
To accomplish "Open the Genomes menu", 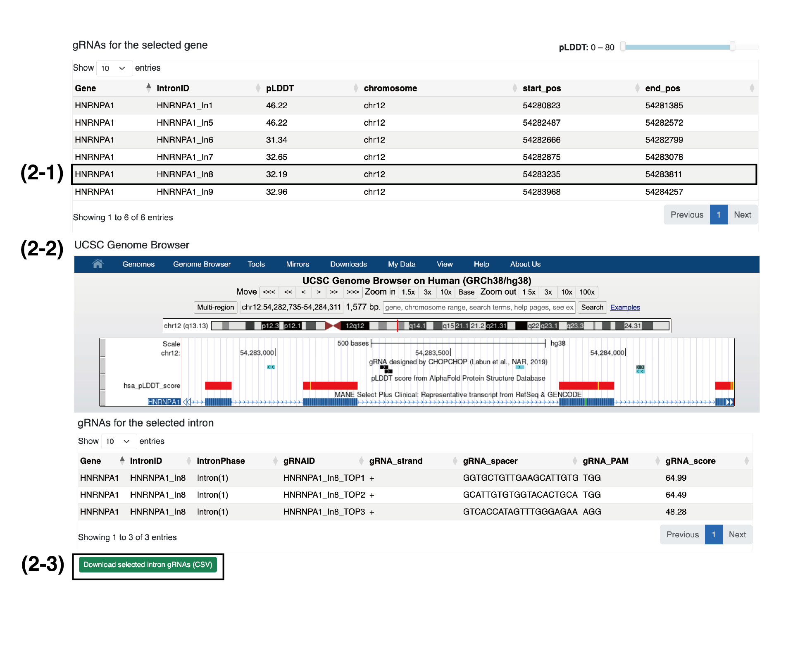I will pyautogui.click(x=138, y=264).
